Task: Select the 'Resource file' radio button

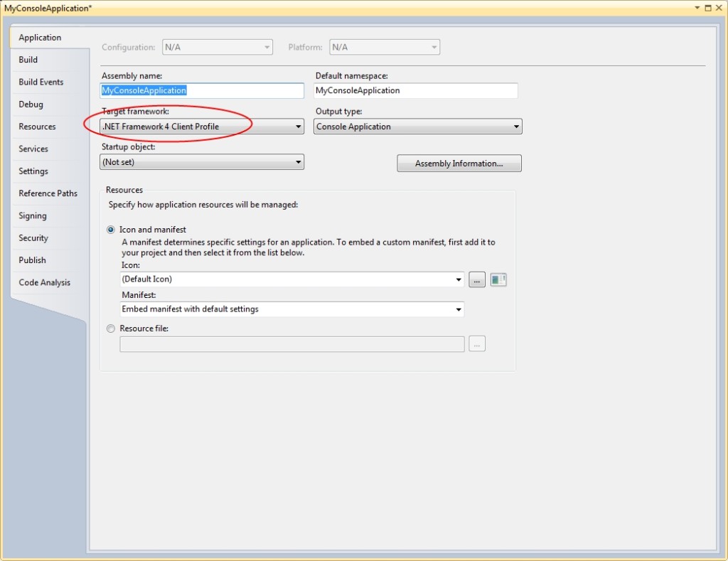Action: (x=110, y=328)
